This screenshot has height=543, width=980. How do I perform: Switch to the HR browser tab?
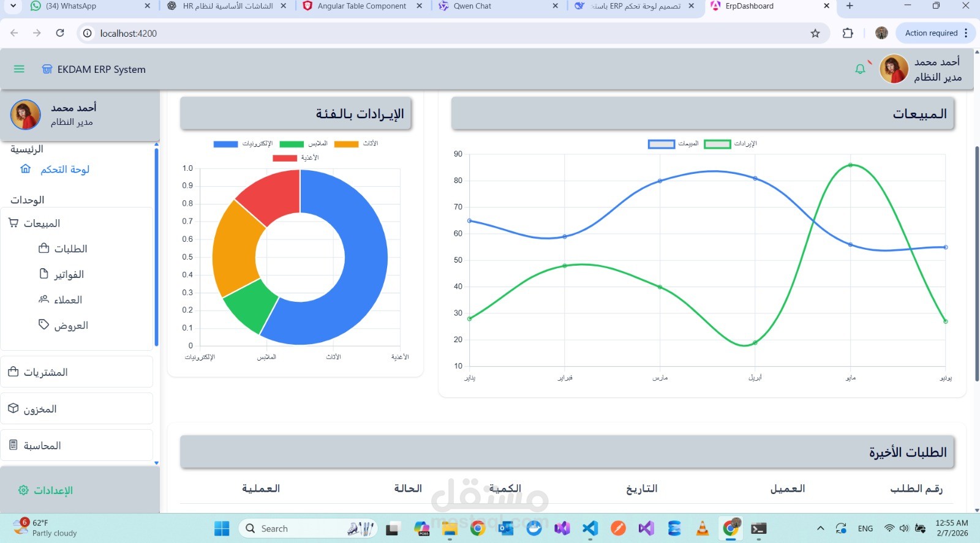pos(227,6)
